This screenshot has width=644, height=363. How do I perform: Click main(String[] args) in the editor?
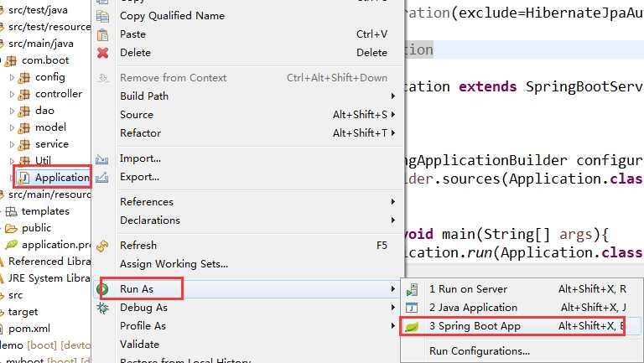click(519, 235)
